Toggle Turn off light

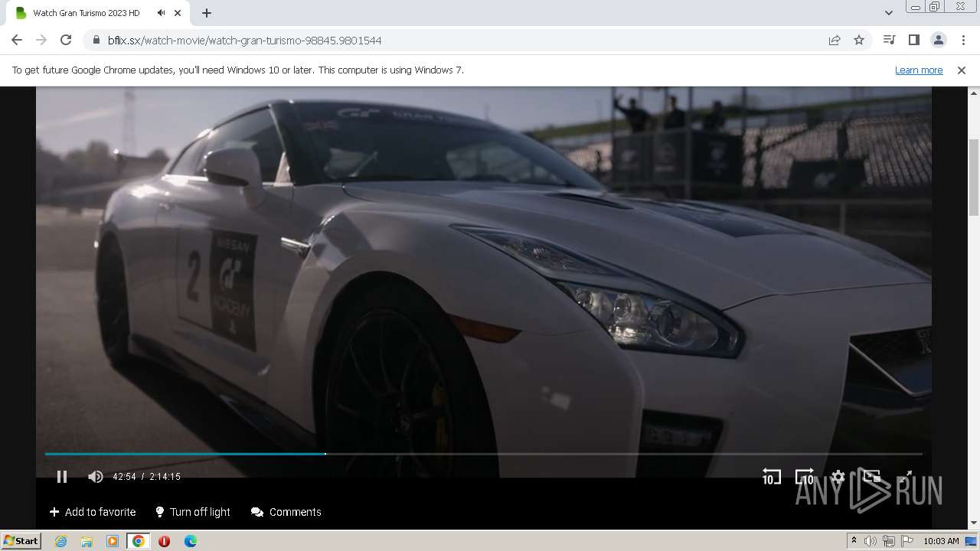[193, 512]
